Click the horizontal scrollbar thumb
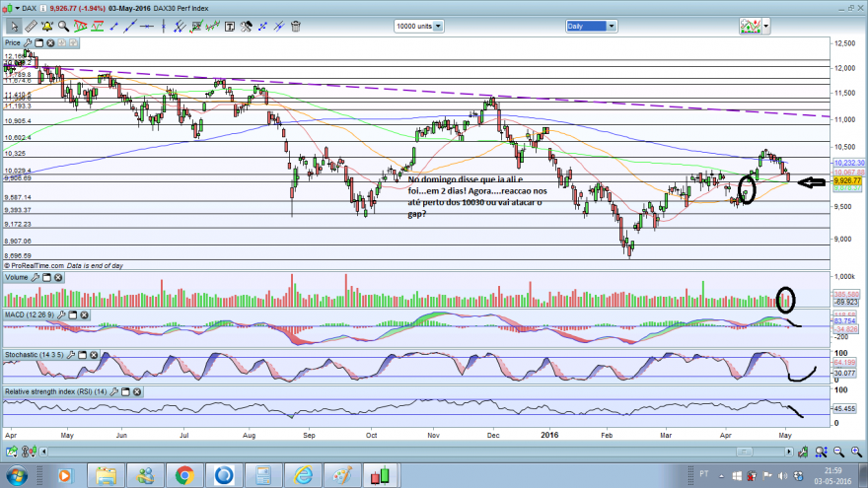 click(x=744, y=453)
